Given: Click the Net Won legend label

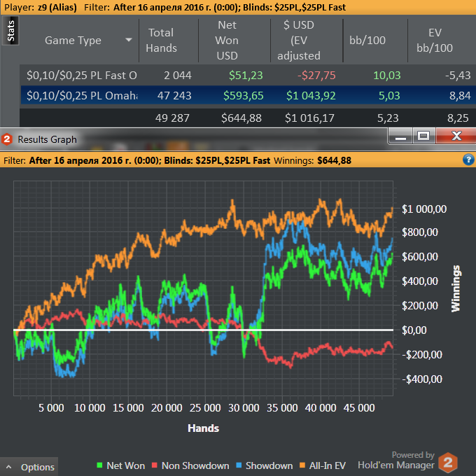Looking at the screenshot, I should pos(126,465).
